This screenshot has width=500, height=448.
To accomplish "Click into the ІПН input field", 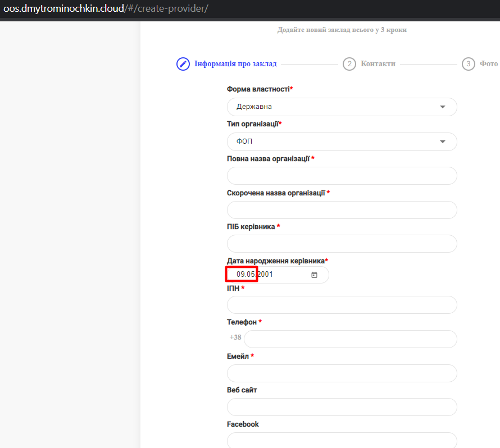I will point(342,305).
